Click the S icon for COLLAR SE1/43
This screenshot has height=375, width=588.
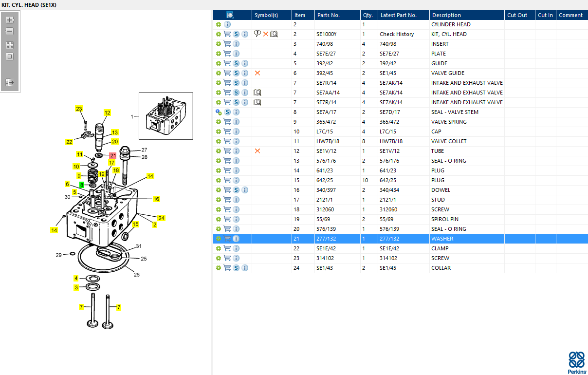tap(236, 268)
